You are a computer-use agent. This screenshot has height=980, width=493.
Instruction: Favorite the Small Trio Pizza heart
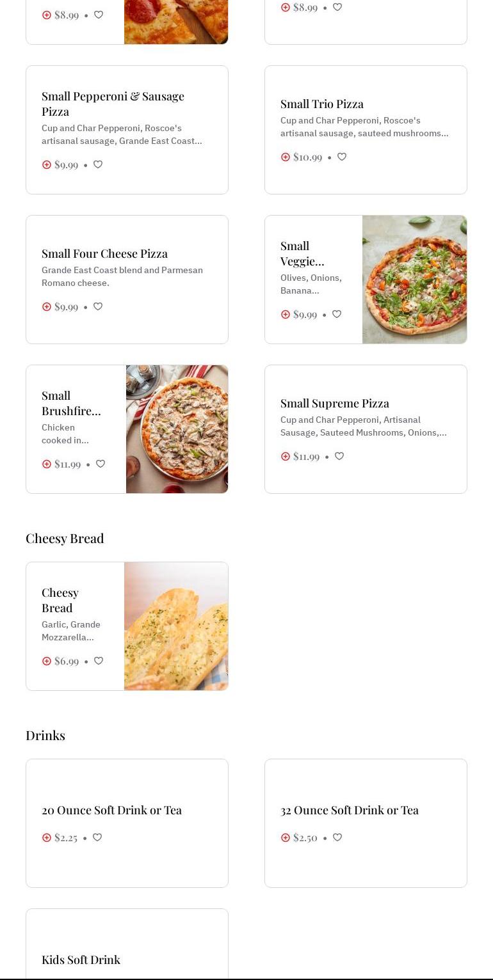[x=342, y=157]
